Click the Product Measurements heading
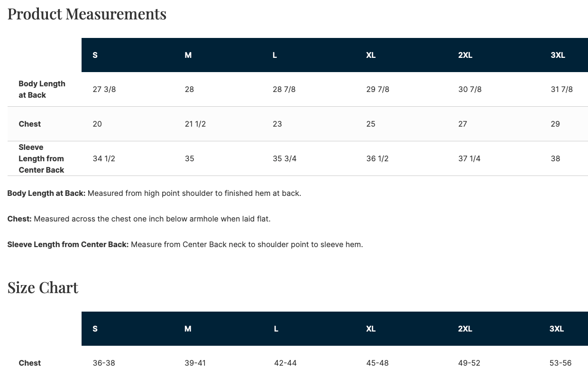 point(87,14)
